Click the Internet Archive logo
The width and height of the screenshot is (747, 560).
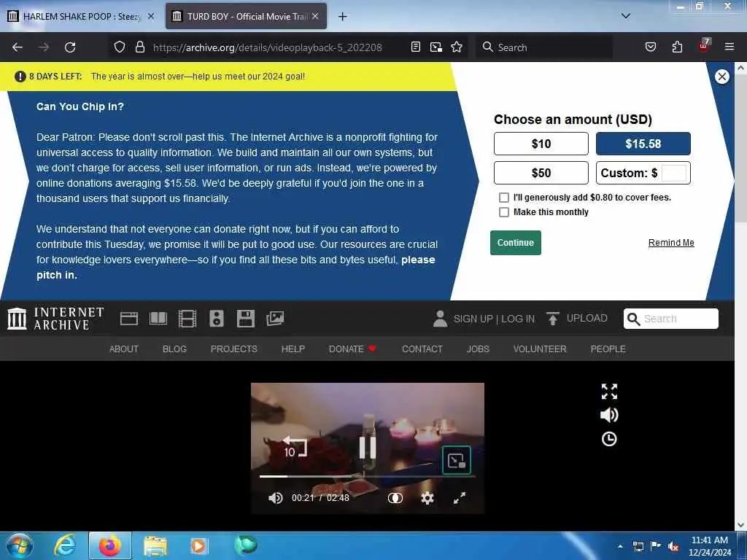(55, 319)
